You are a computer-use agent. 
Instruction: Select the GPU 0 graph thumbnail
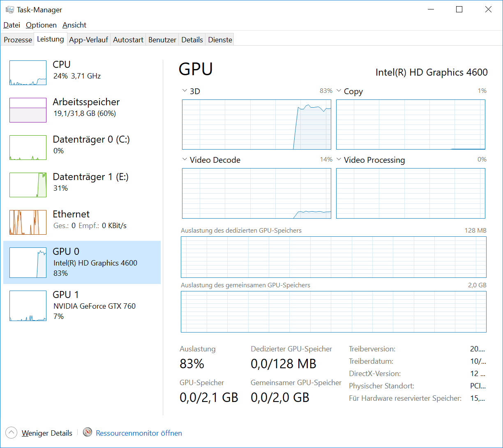click(28, 263)
